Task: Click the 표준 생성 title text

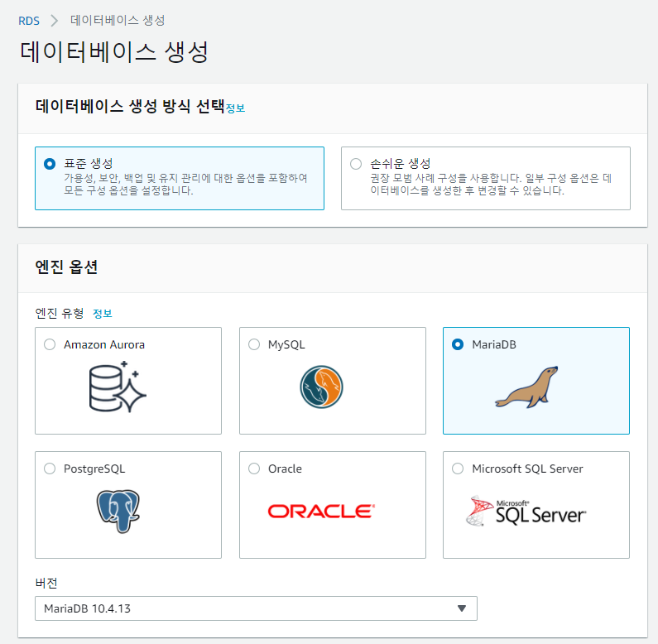Action: click(88, 163)
